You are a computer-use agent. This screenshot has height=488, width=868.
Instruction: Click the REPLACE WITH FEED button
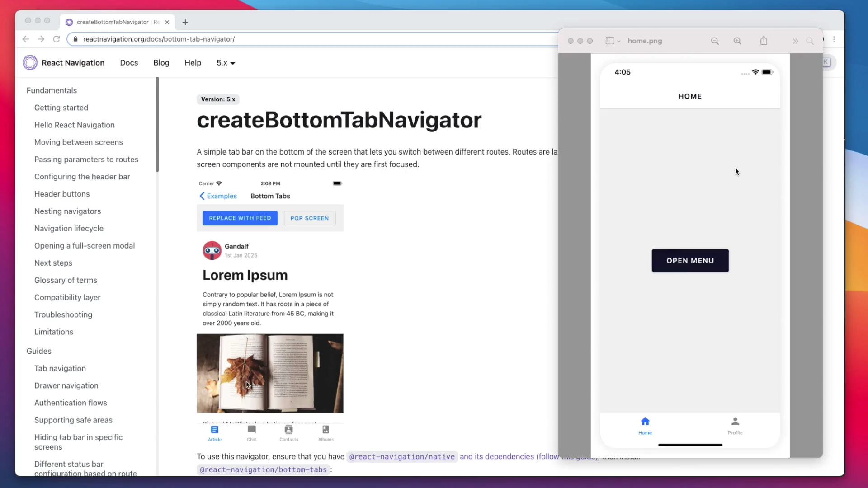(x=240, y=217)
